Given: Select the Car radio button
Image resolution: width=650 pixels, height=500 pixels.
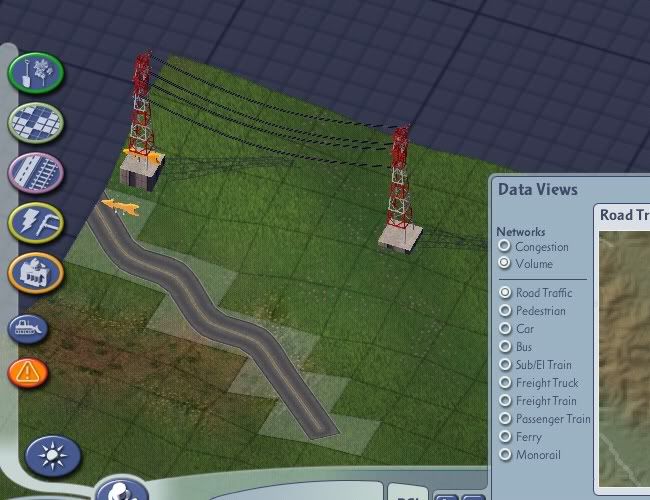Looking at the screenshot, I should 505,328.
